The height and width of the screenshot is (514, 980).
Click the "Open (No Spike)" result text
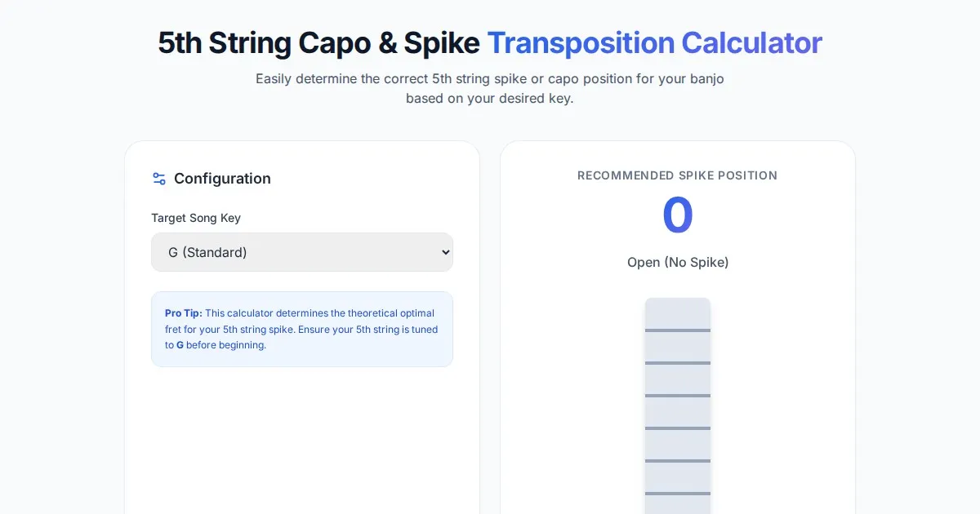(x=678, y=262)
